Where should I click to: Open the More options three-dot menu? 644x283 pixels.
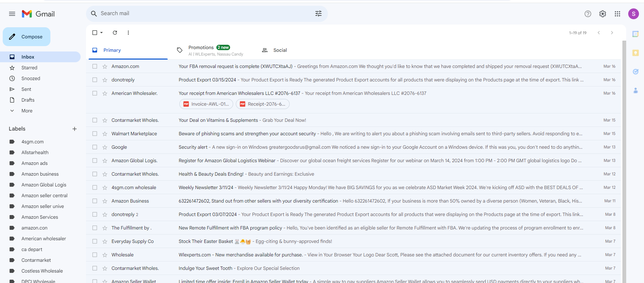click(x=128, y=33)
